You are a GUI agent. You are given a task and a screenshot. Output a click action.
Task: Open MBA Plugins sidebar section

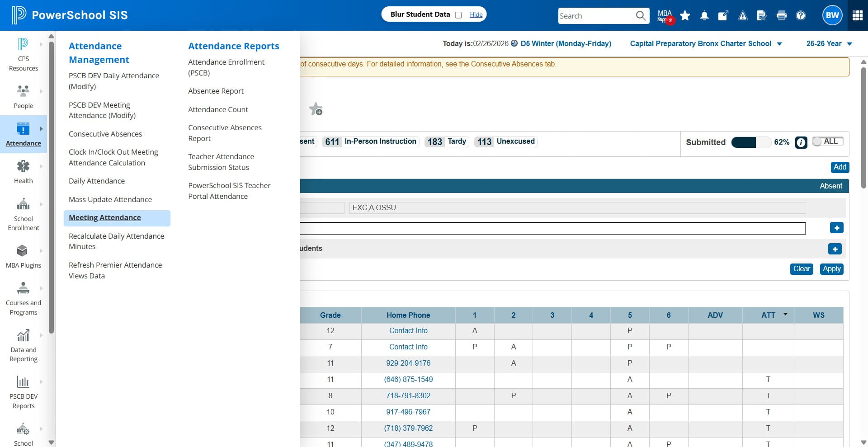24,256
